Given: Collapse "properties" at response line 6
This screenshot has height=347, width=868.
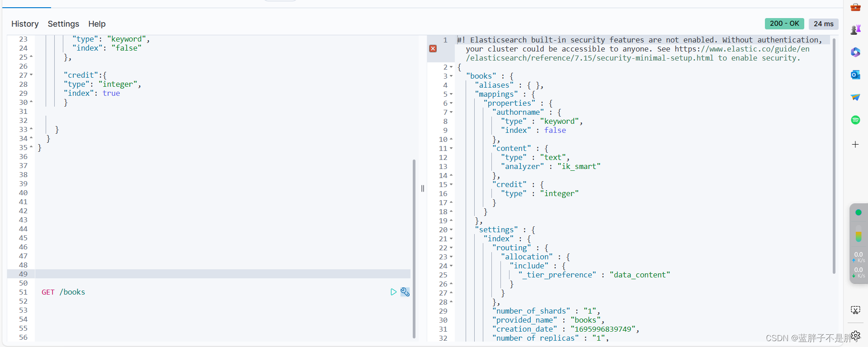Looking at the screenshot, I should [451, 103].
